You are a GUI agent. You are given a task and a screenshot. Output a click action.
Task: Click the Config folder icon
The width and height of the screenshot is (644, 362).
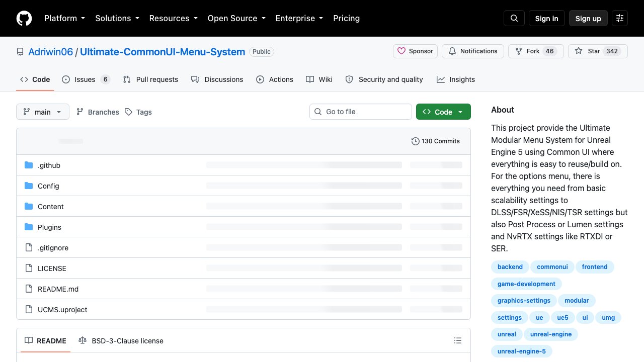click(x=29, y=186)
